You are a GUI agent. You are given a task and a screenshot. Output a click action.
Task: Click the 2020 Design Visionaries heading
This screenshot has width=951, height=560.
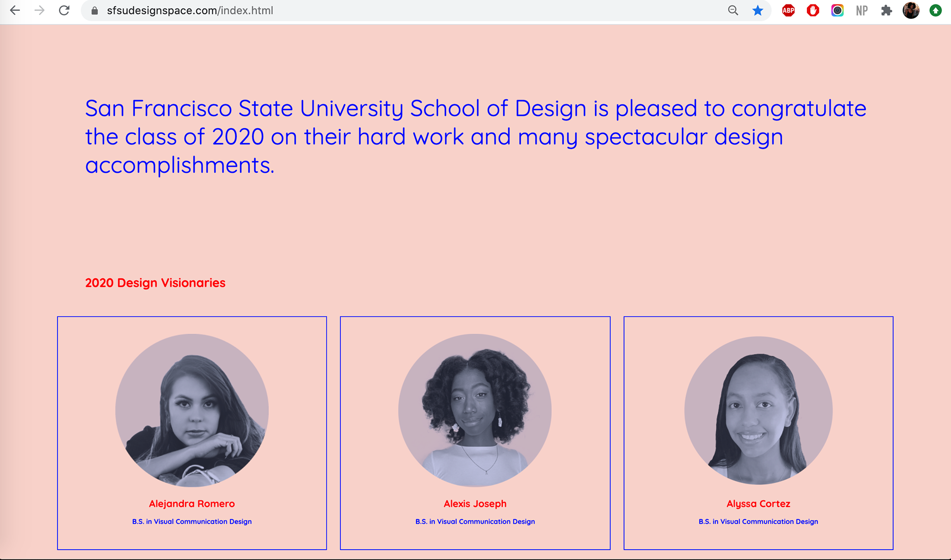[x=155, y=283]
